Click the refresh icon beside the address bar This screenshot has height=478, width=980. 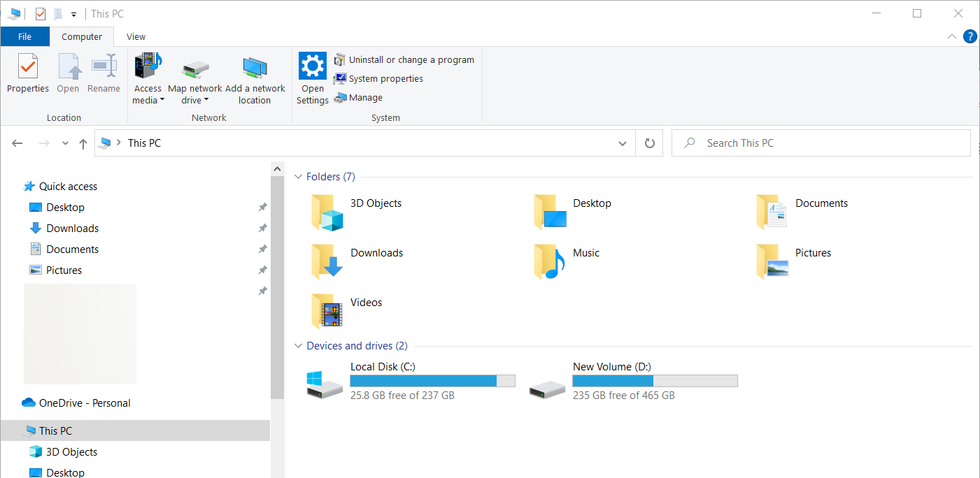pyautogui.click(x=649, y=143)
